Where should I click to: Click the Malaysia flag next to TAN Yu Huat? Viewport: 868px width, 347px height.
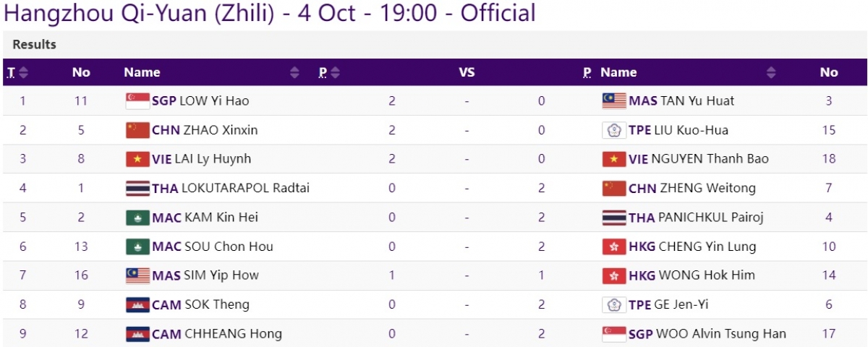point(614,101)
